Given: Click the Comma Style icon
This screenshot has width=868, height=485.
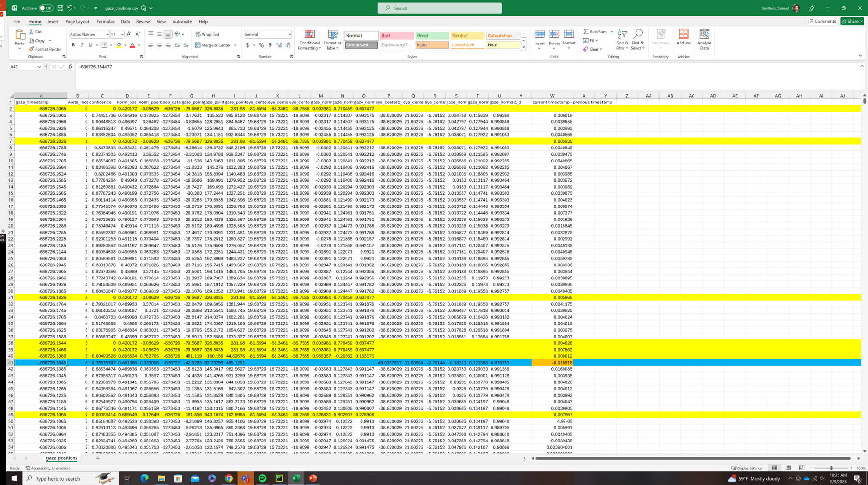Looking at the screenshot, I should tap(270, 45).
